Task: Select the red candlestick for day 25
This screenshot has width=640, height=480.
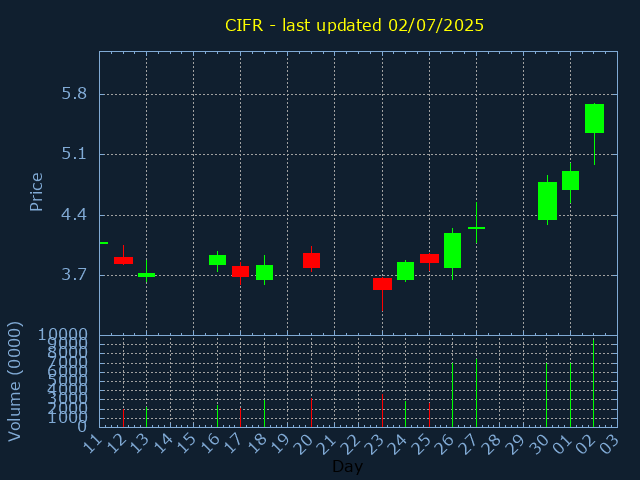Action: pos(429,258)
